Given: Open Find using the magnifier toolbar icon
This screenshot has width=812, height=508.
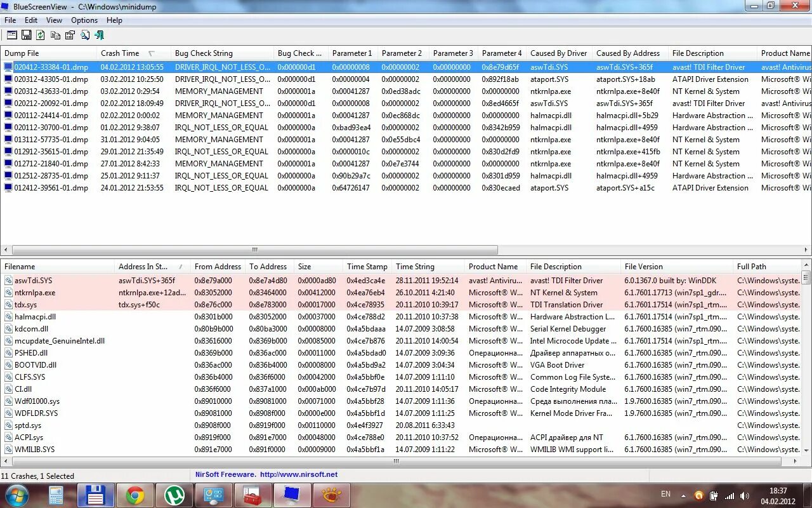Looking at the screenshot, I should coord(85,35).
